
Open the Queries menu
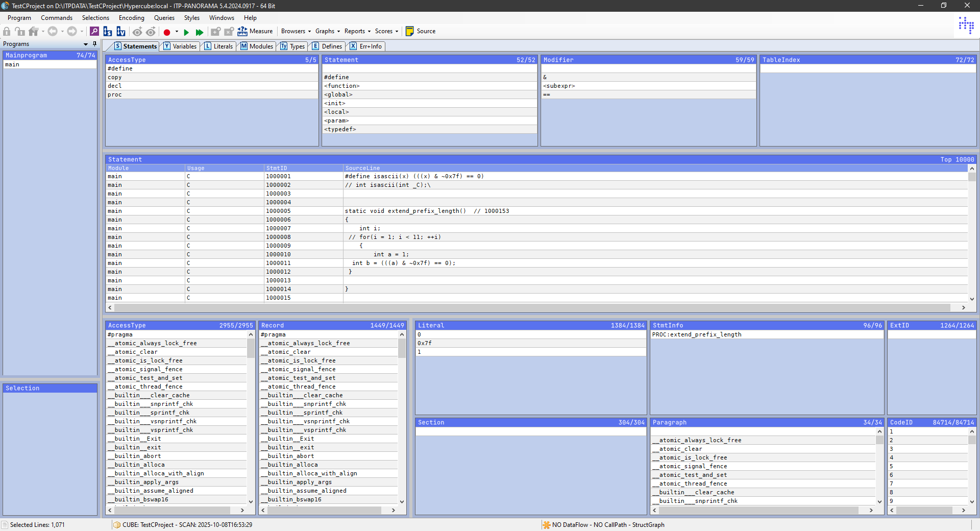(164, 18)
